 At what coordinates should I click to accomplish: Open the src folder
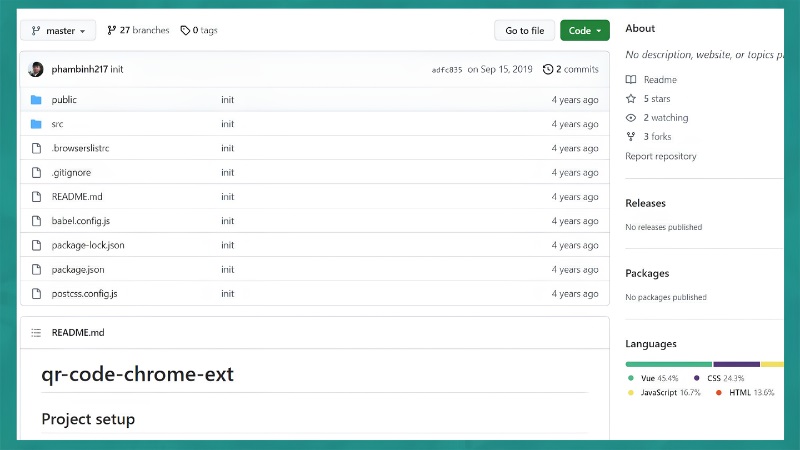(x=57, y=124)
